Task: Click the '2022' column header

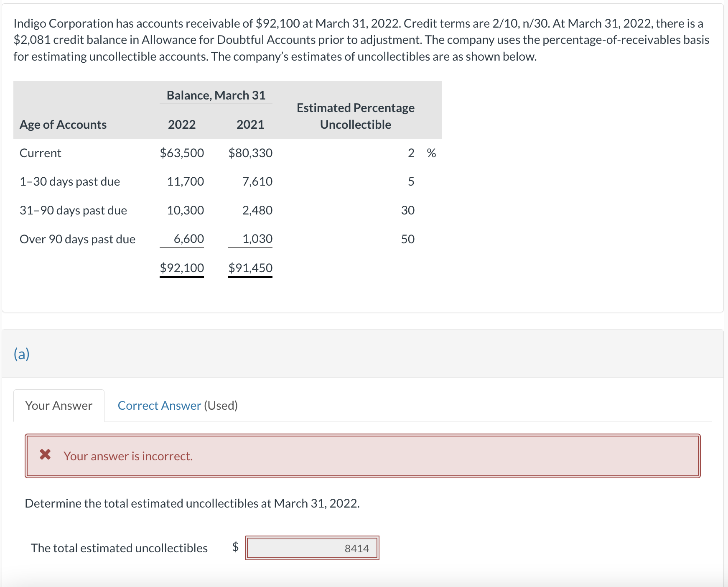Action: [x=182, y=125]
